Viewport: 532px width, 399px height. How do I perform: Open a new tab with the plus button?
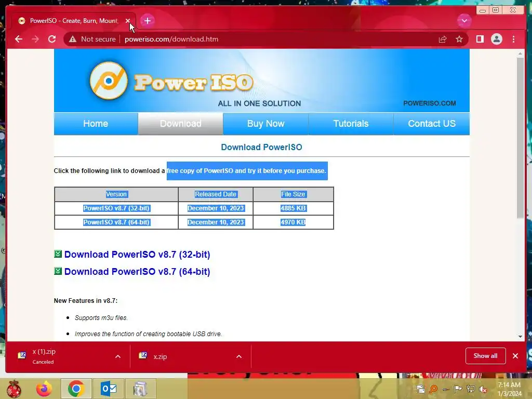(147, 21)
